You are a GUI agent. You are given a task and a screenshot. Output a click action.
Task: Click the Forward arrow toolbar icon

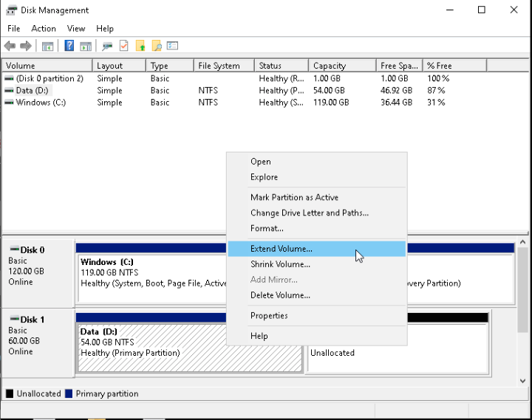point(26,46)
